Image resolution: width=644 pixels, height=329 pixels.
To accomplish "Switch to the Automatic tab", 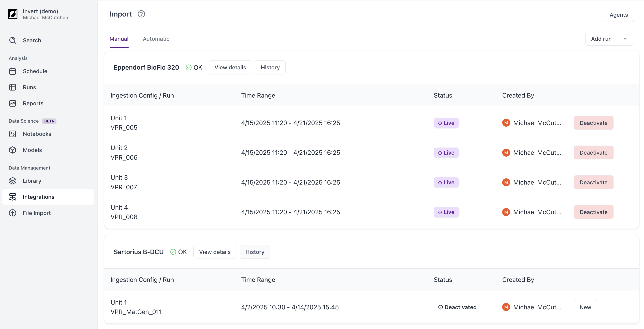I will 156,39.
